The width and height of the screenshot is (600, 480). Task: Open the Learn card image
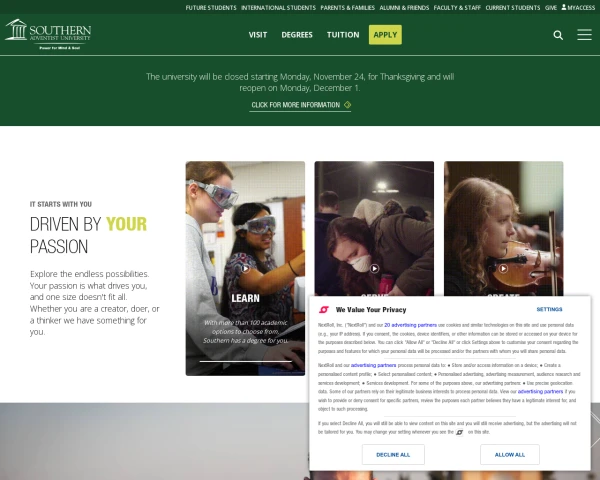245,268
